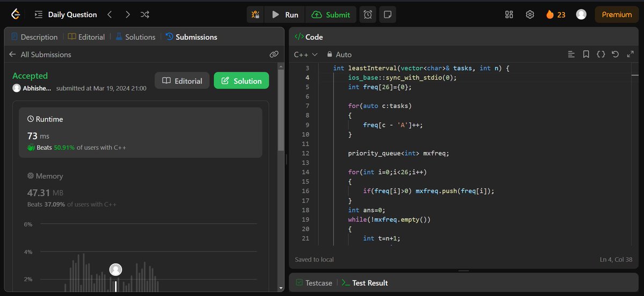Open the C++ language dropdown
This screenshot has width=644, height=296.
coord(306,54)
